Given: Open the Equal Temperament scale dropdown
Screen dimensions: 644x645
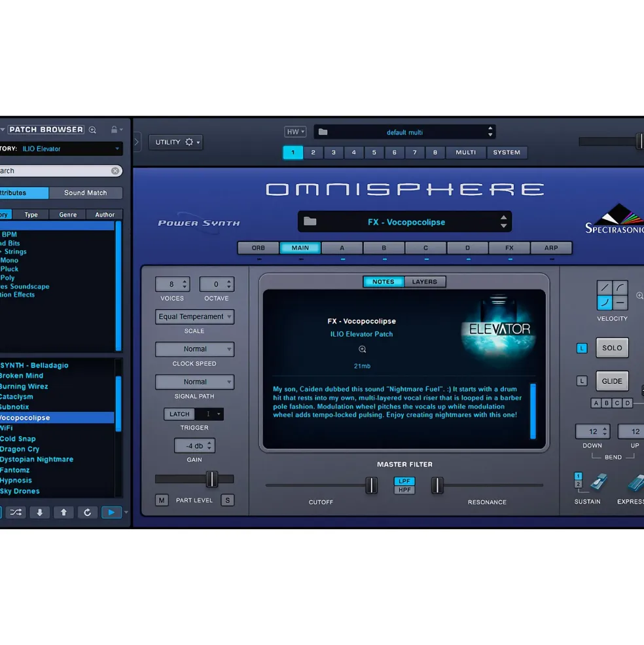Looking at the screenshot, I should tap(194, 316).
